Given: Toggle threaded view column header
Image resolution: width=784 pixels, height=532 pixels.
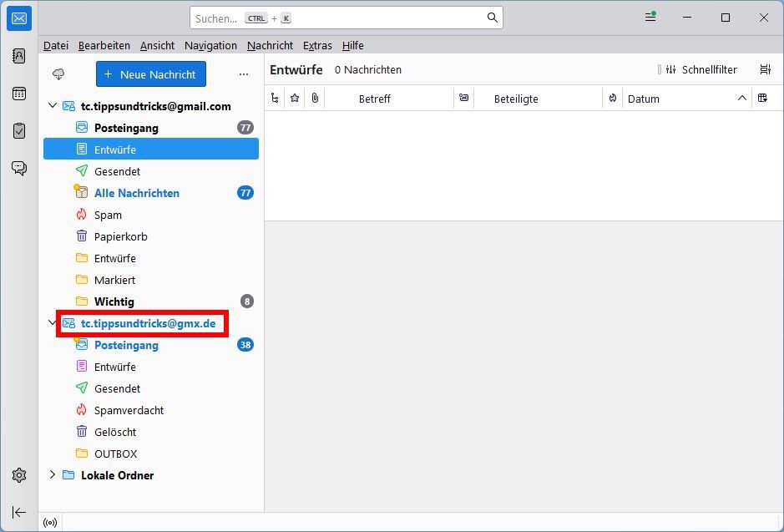Looking at the screenshot, I should click(x=275, y=99).
